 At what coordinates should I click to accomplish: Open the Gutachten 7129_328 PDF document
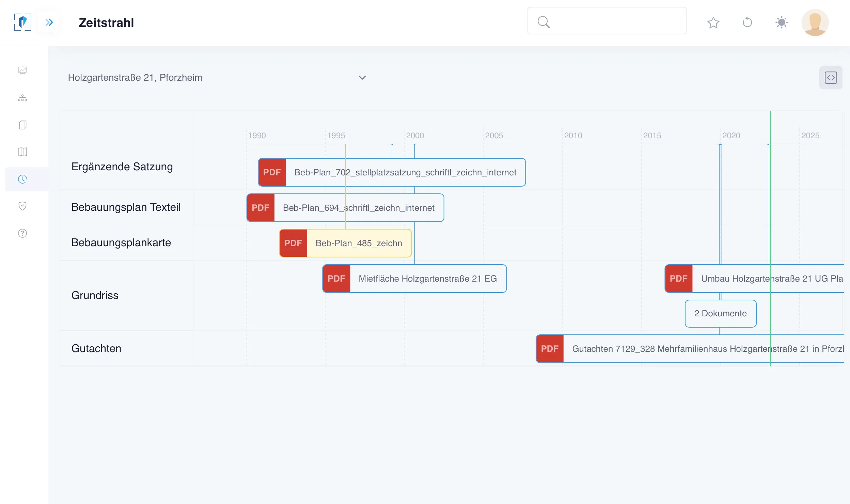coord(690,349)
